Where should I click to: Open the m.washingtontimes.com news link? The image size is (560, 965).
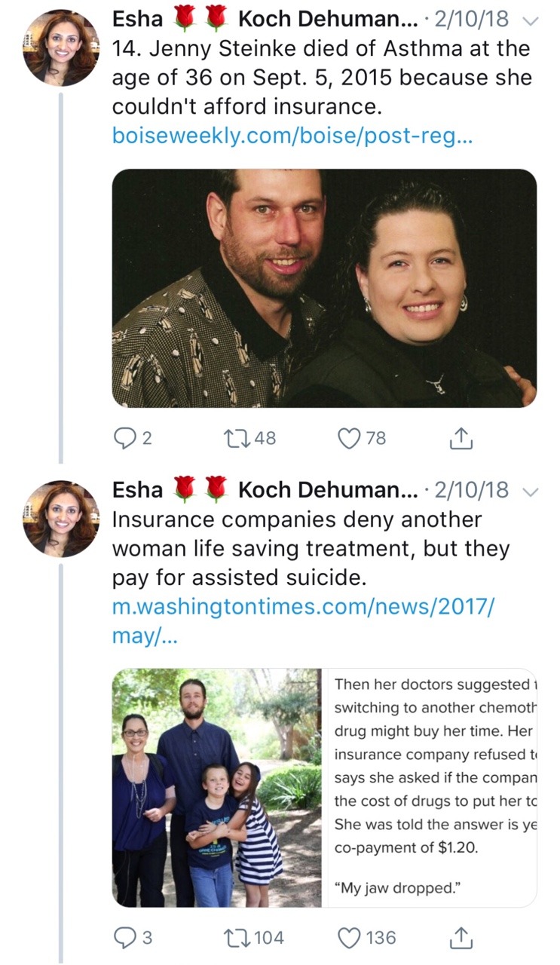click(x=301, y=606)
